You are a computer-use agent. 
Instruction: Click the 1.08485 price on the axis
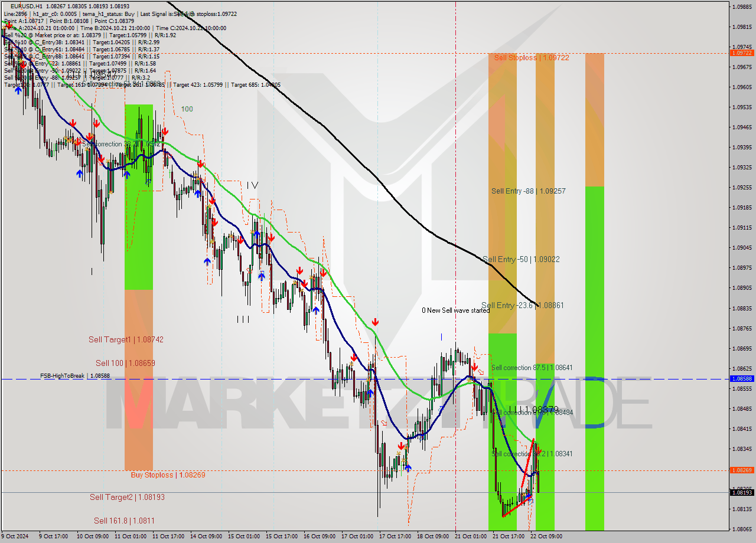(x=741, y=408)
